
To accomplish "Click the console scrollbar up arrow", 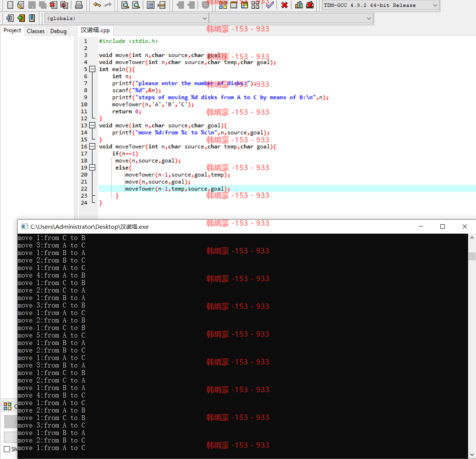I will [x=472, y=237].
